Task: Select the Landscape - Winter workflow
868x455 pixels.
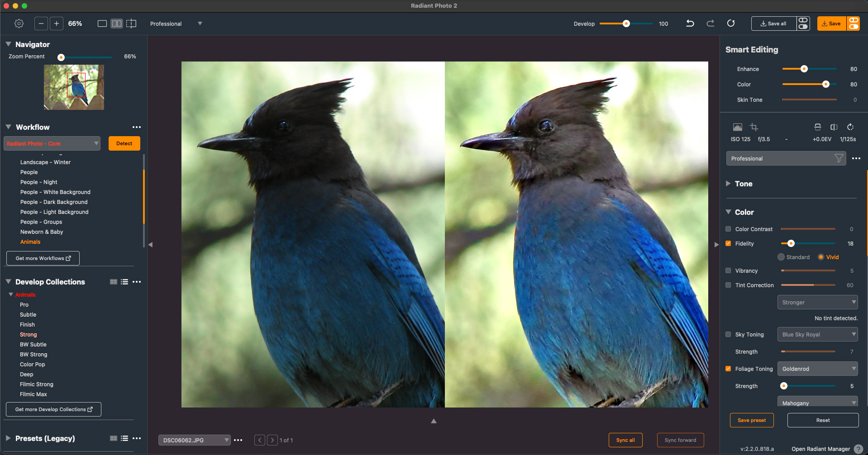Action: tap(45, 162)
